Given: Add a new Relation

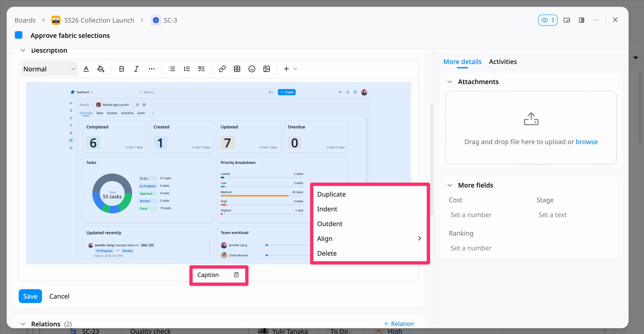Looking at the screenshot, I should pyautogui.click(x=398, y=324).
